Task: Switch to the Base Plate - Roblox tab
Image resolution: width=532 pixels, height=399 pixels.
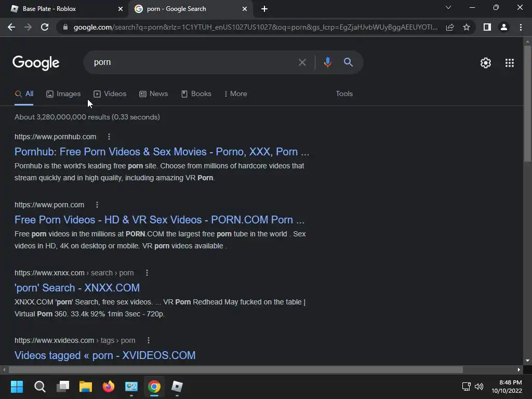Action: (64, 9)
